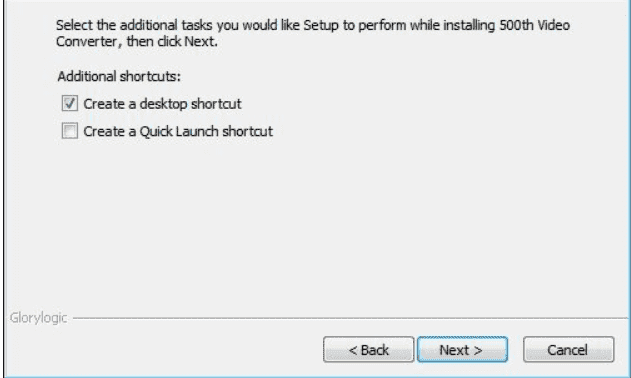The height and width of the screenshot is (378, 631).
Task: Click the horizontal separator line beside Glorylogic
Action: click(x=350, y=318)
